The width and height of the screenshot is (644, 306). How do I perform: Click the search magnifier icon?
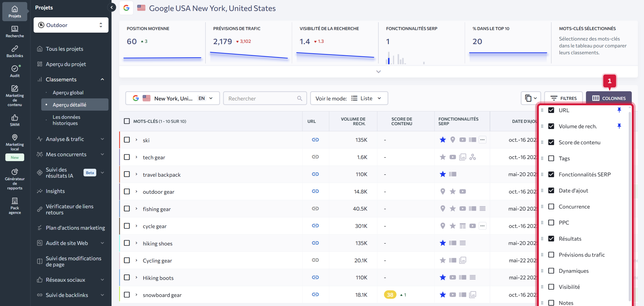pos(299,98)
